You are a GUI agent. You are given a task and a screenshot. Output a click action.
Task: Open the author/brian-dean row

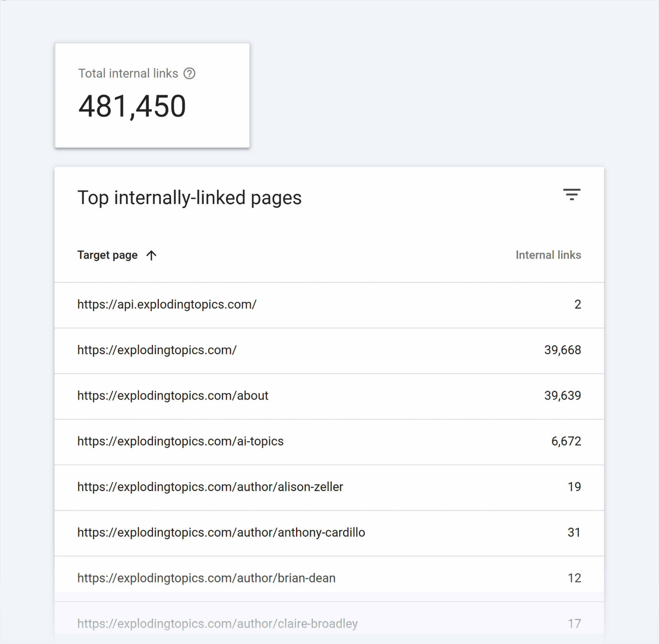[329, 579]
